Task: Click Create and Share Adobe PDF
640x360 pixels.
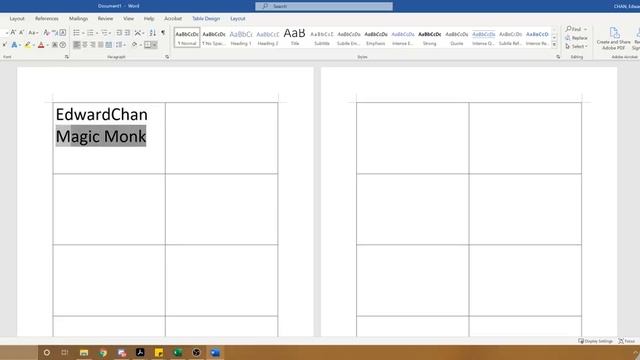Action: (x=613, y=39)
